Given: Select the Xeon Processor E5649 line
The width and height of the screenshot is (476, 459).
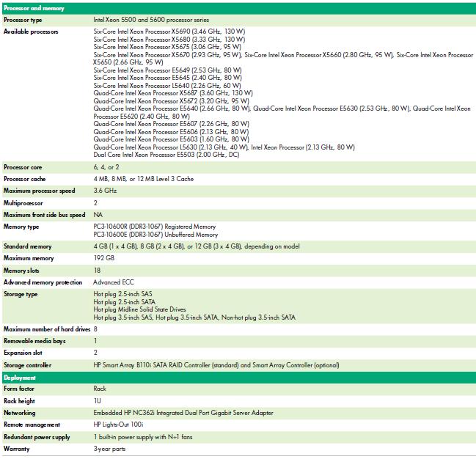Looking at the screenshot, I should [x=167, y=70].
